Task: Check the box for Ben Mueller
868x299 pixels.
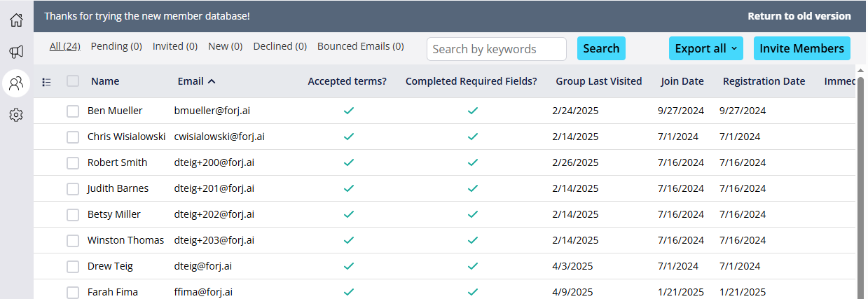Action: click(73, 111)
